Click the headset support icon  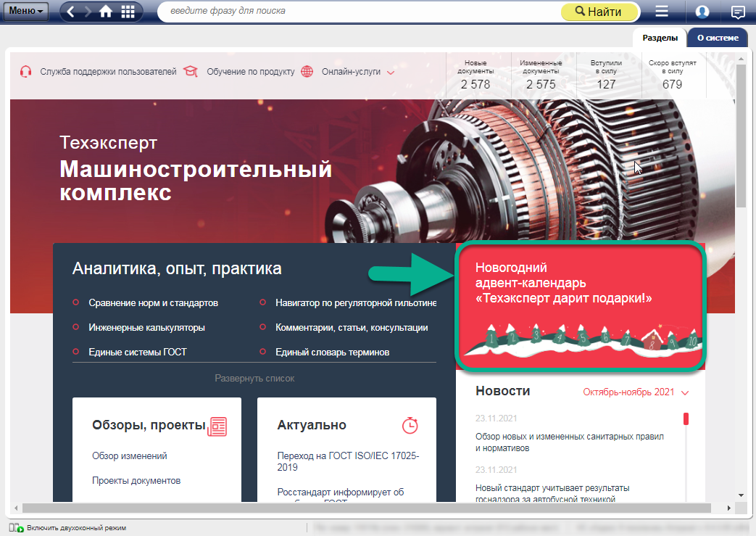tap(25, 72)
